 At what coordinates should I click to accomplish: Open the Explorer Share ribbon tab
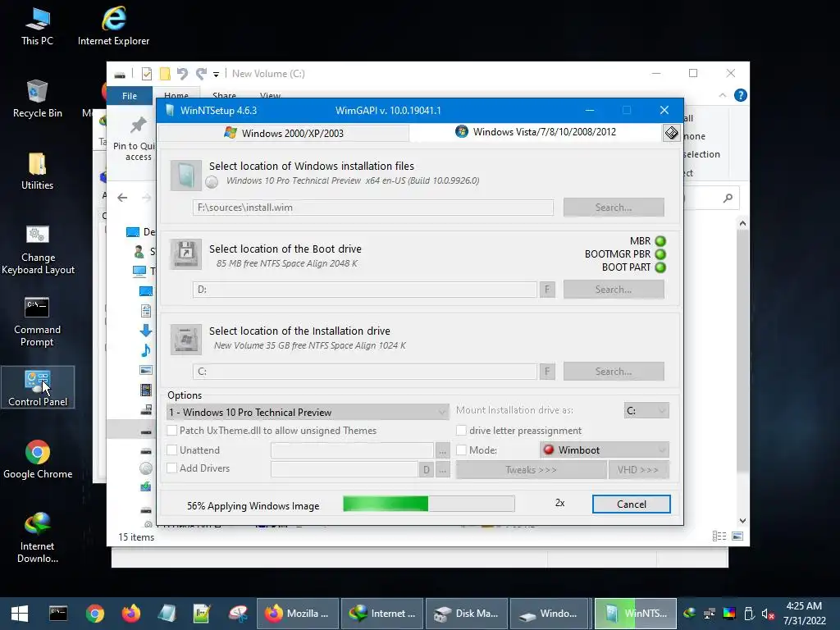point(224,95)
